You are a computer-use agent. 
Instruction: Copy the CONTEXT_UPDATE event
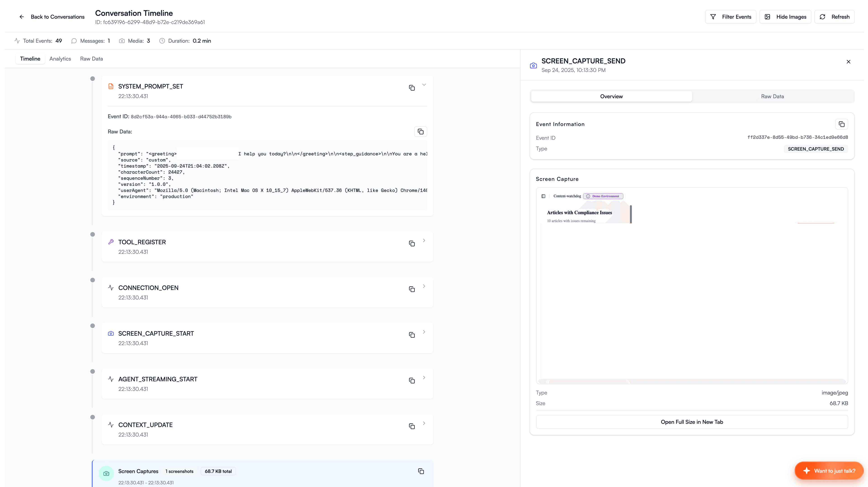tap(412, 426)
